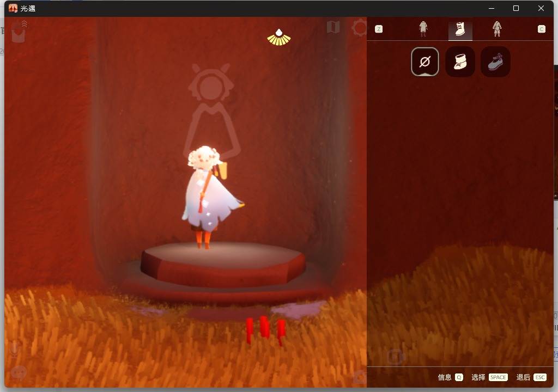
Task: Open the chat bubble icon
Action: (19, 372)
